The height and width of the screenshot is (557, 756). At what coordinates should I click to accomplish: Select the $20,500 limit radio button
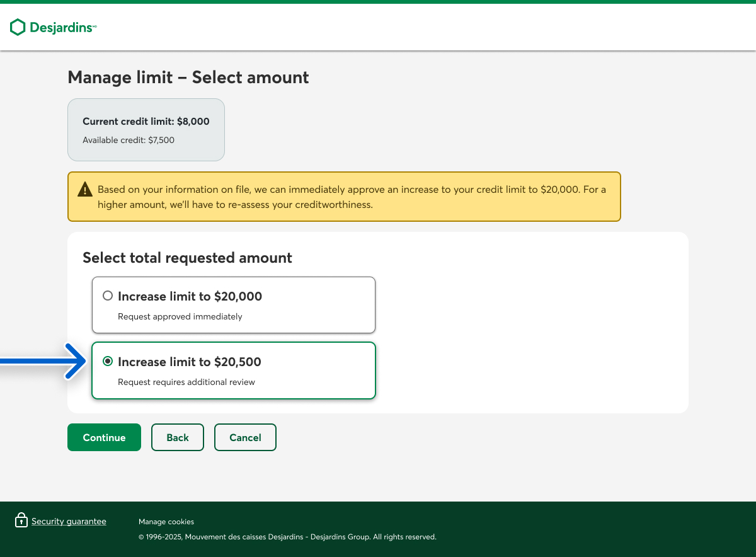click(x=108, y=362)
